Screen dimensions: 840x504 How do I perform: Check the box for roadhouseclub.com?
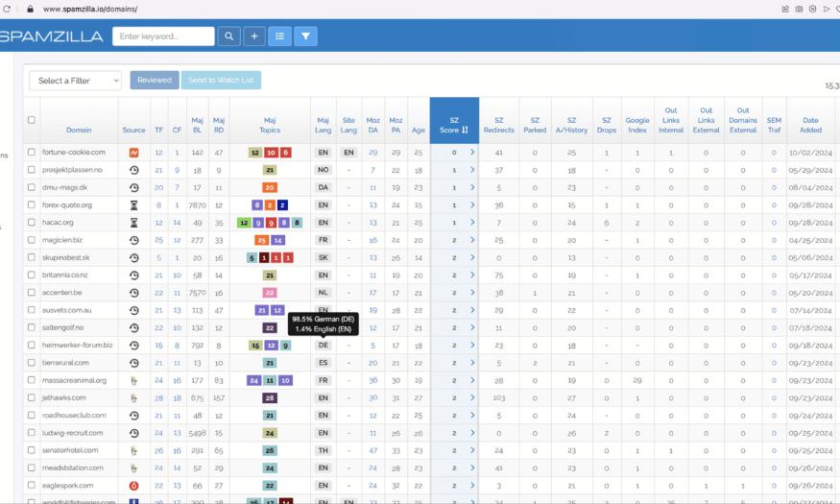(x=32, y=415)
